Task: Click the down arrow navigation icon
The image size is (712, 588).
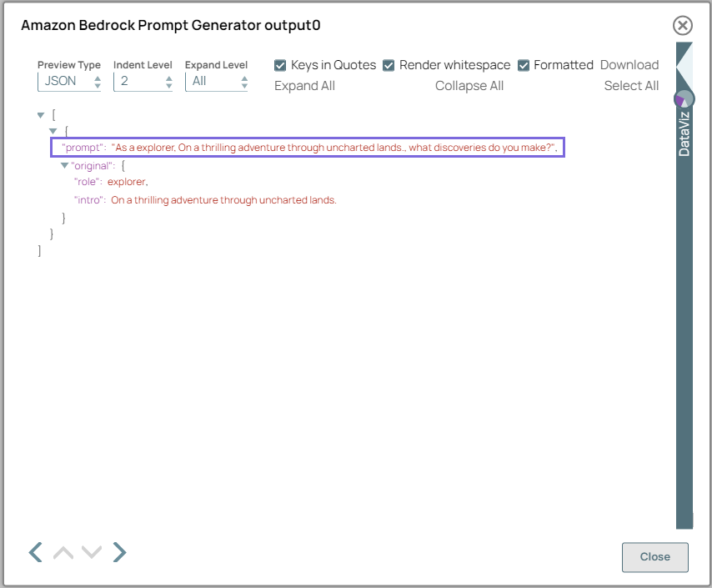Action: 91,552
